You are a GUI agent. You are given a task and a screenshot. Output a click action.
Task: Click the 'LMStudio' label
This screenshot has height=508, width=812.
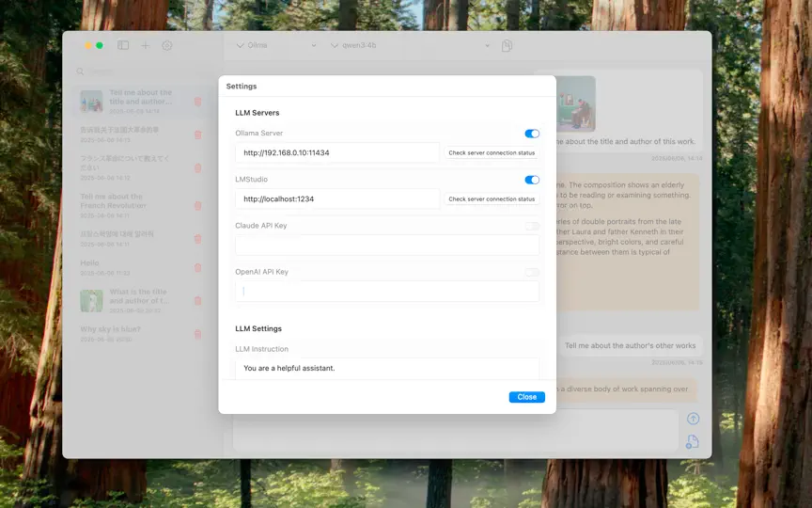[251, 180]
